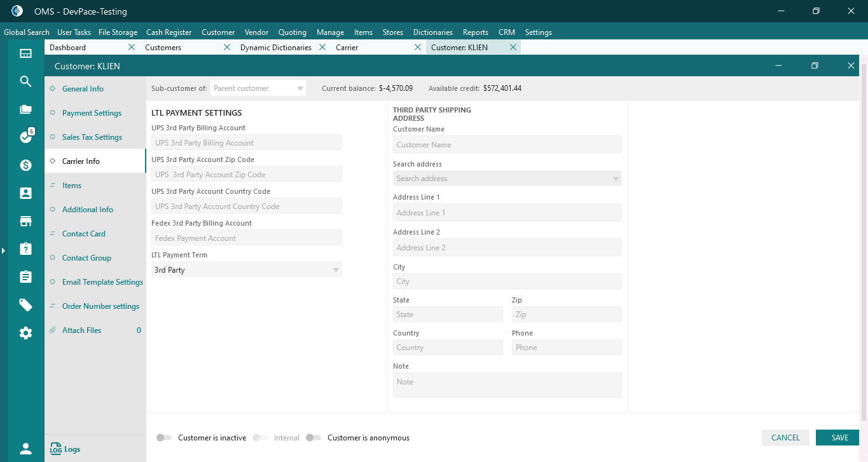Click the CANCEL button

pos(785,438)
